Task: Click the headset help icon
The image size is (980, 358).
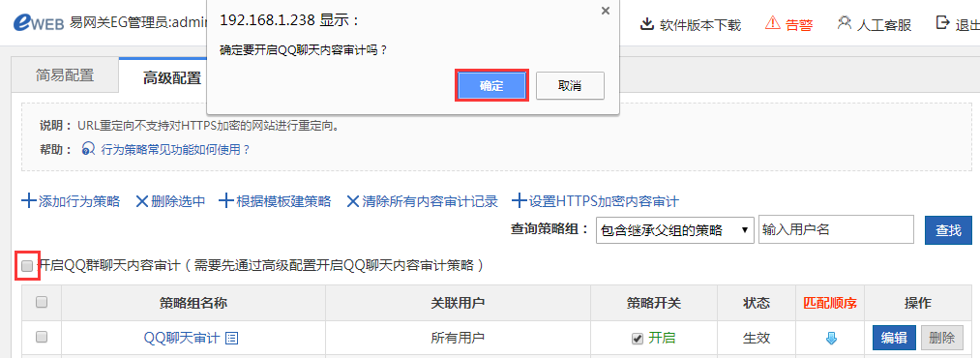Action: (89, 150)
